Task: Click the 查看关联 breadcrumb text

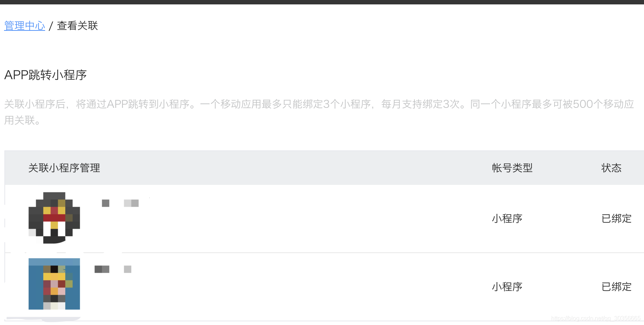Action: pos(77,26)
